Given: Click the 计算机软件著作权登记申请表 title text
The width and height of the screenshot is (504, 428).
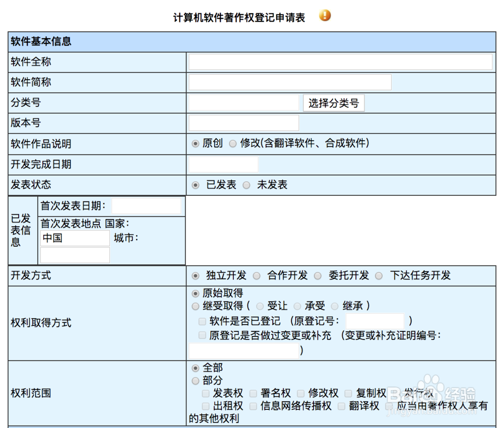Looking at the screenshot, I should [x=239, y=17].
